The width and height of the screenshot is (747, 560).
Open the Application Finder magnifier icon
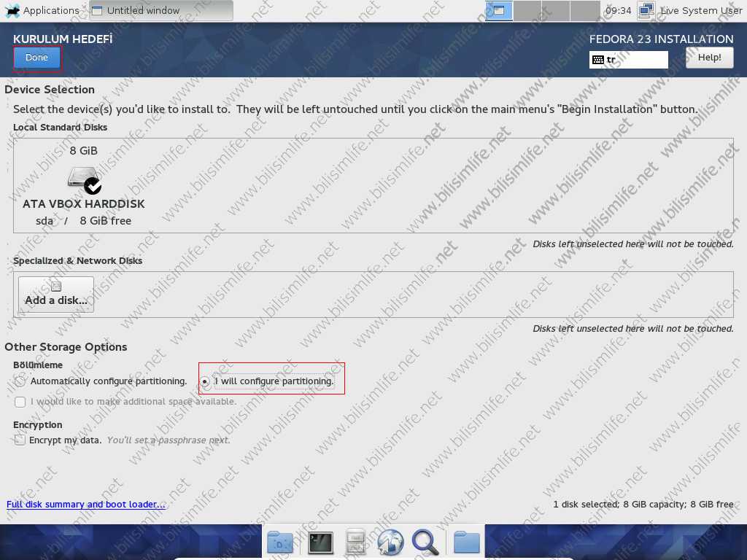click(425, 542)
